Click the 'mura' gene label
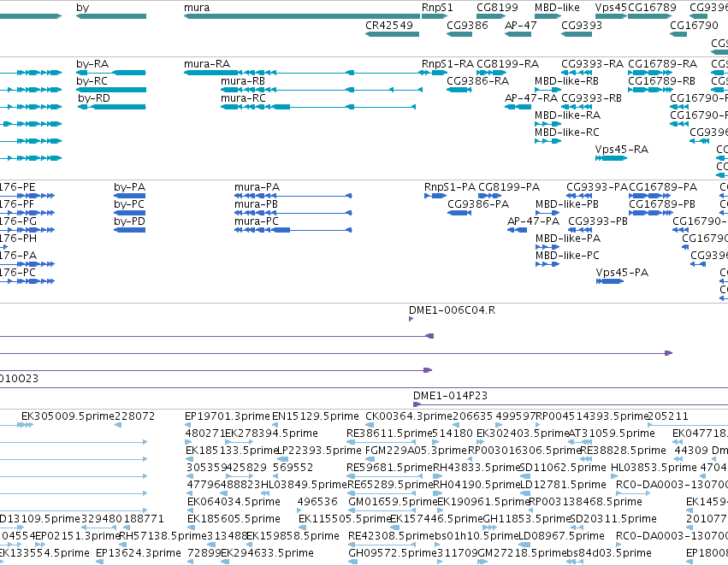728x566 pixels. pyautogui.click(x=197, y=8)
